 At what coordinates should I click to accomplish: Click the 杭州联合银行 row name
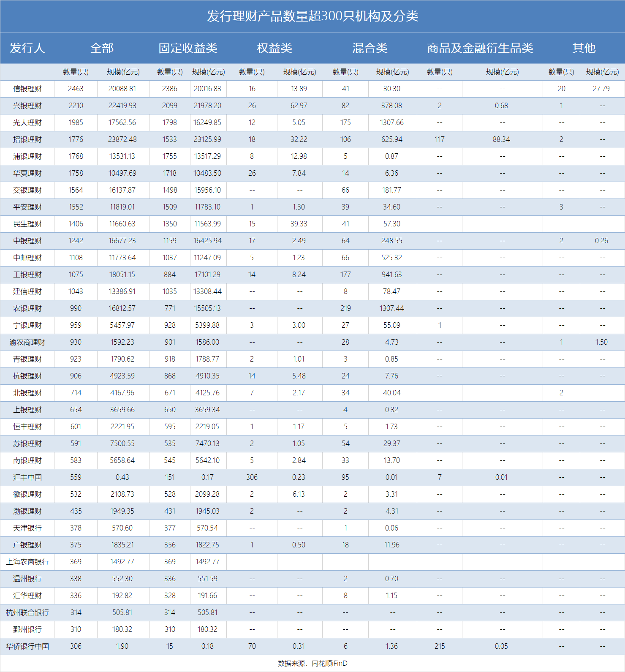[27, 612]
